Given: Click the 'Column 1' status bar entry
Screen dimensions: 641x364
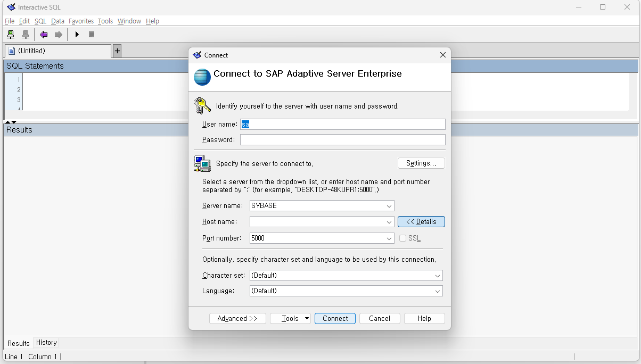Looking at the screenshot, I should 43,357.
